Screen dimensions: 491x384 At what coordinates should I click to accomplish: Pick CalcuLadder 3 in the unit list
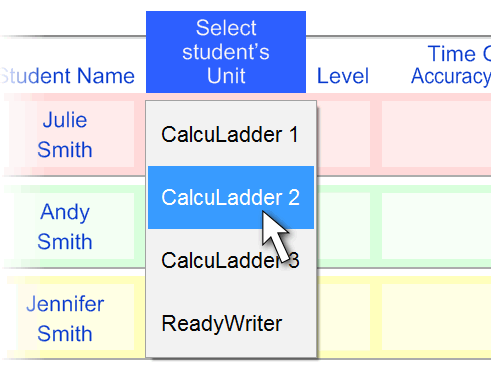coord(231,260)
